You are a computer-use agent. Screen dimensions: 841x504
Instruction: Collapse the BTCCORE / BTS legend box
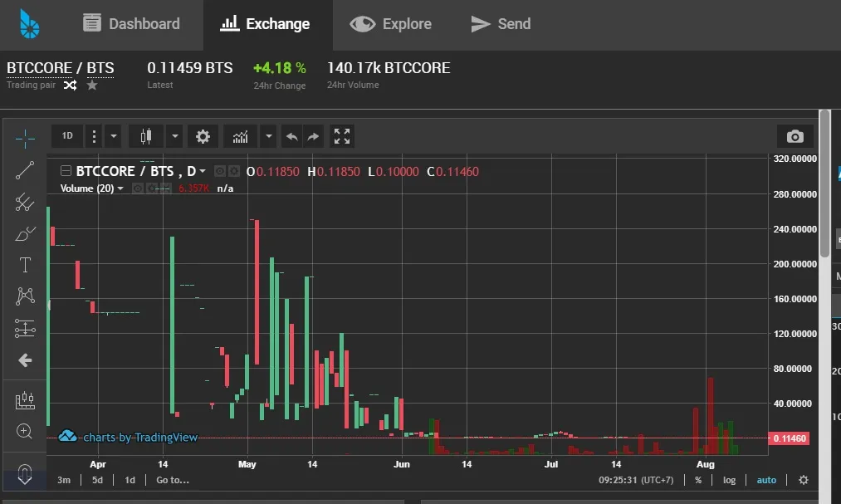66,171
